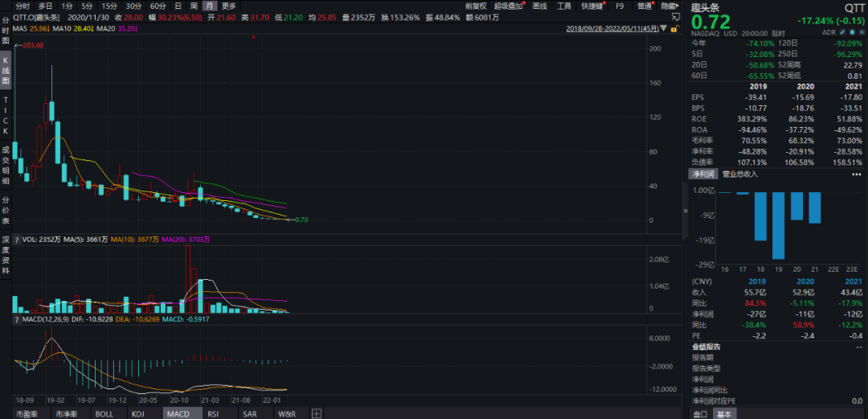Click the plus add-to-watchlist icon beside ADR
This screenshot has height=419, width=868.
[x=862, y=32]
